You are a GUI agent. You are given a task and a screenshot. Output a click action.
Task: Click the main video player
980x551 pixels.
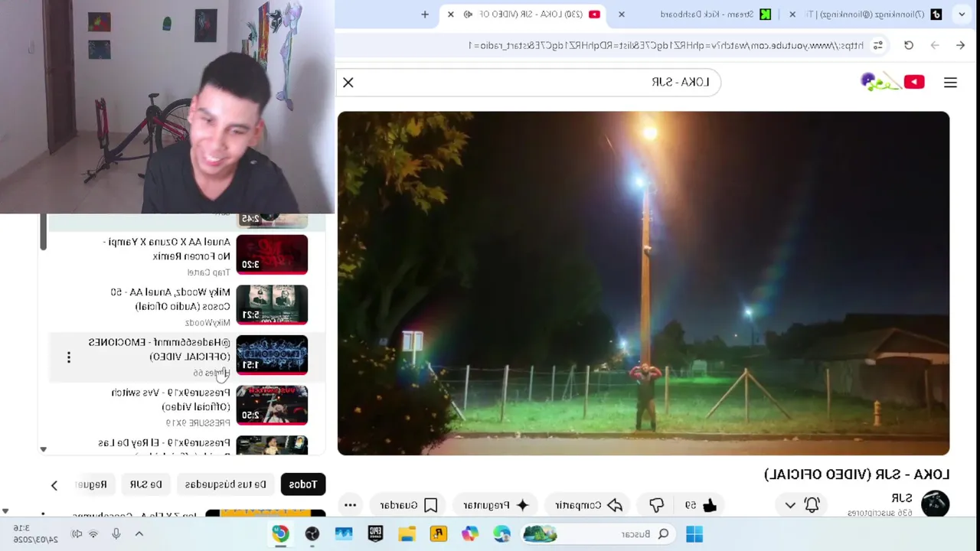[643, 283]
